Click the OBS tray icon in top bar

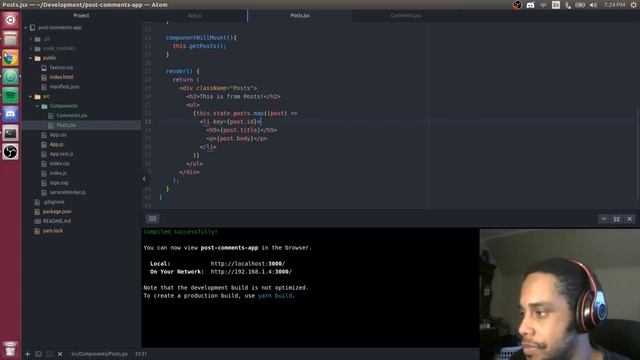click(517, 5)
